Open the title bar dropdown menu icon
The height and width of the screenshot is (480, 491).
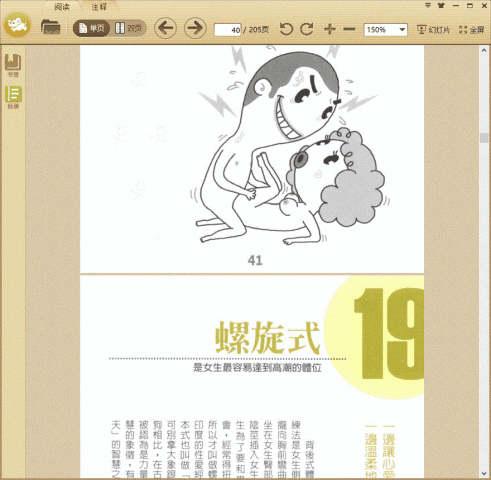click(x=428, y=5)
